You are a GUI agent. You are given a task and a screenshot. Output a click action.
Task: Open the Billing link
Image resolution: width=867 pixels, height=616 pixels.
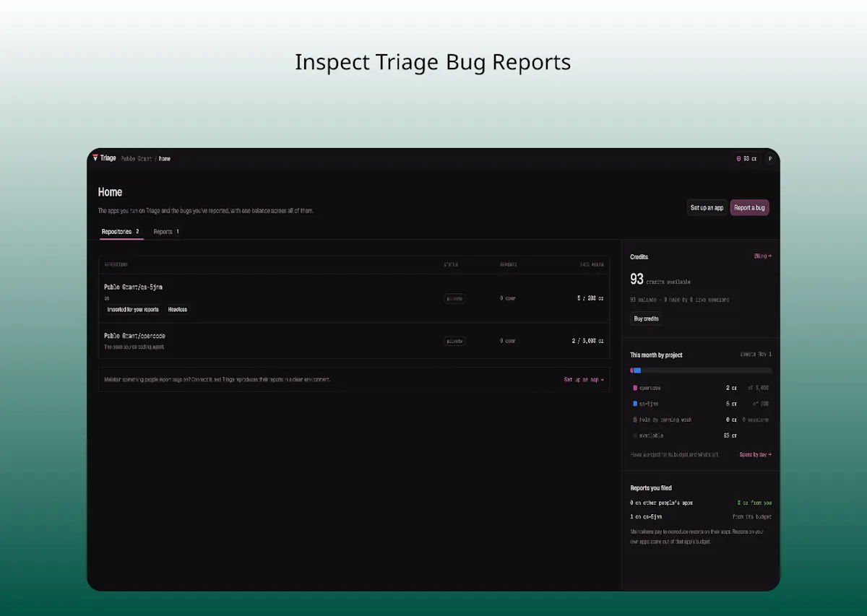pos(762,256)
